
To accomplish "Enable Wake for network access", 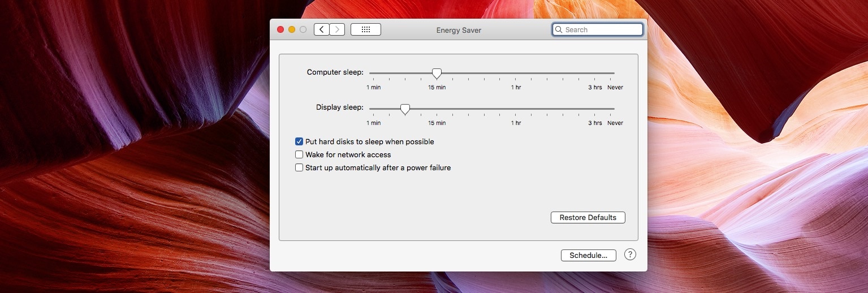I will (x=299, y=154).
